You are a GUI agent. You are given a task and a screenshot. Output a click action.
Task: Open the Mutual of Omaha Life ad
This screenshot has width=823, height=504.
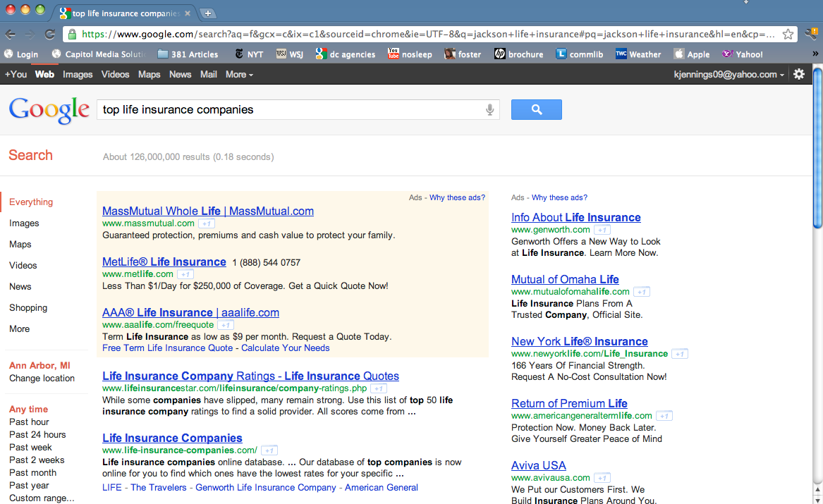point(565,280)
